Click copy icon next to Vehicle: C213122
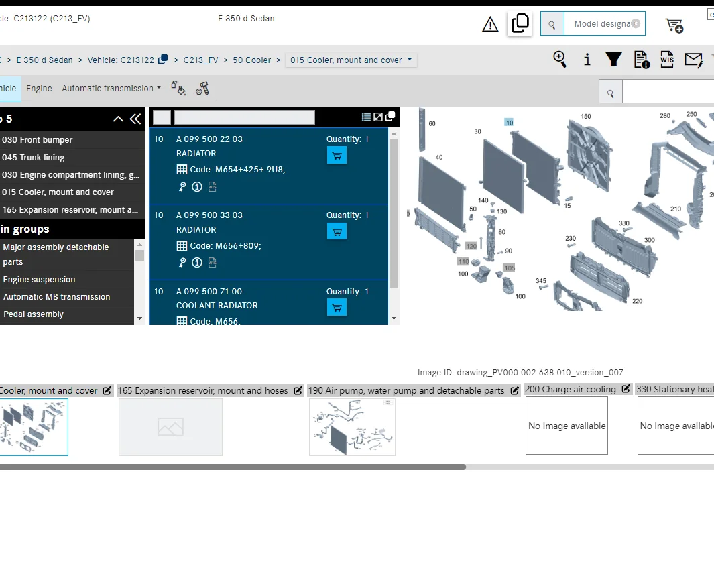 162,60
